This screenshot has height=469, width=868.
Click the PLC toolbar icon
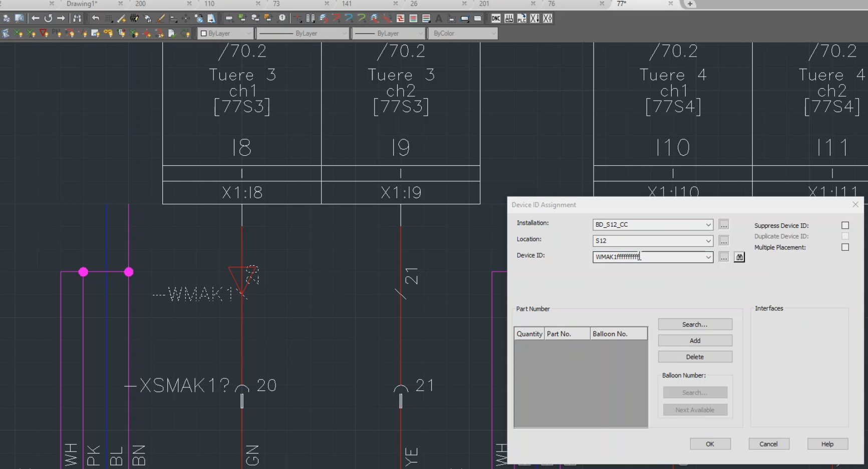click(522, 19)
